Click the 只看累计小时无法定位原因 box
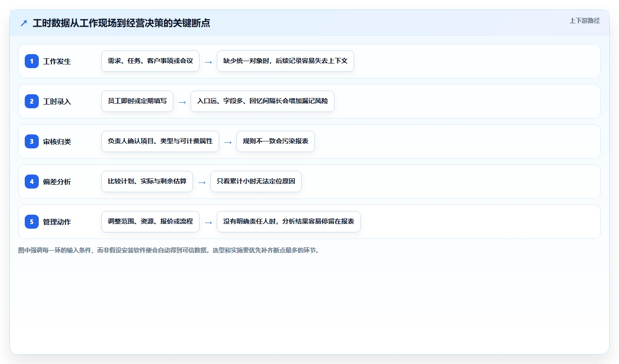Viewport: 619px width, 364px height. (x=256, y=182)
